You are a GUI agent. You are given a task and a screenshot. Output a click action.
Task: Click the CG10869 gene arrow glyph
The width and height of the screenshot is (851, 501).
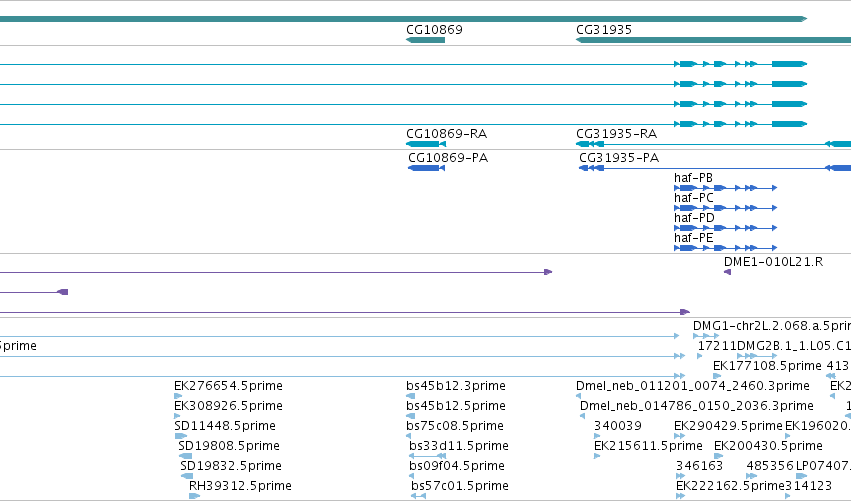[x=426, y=40]
